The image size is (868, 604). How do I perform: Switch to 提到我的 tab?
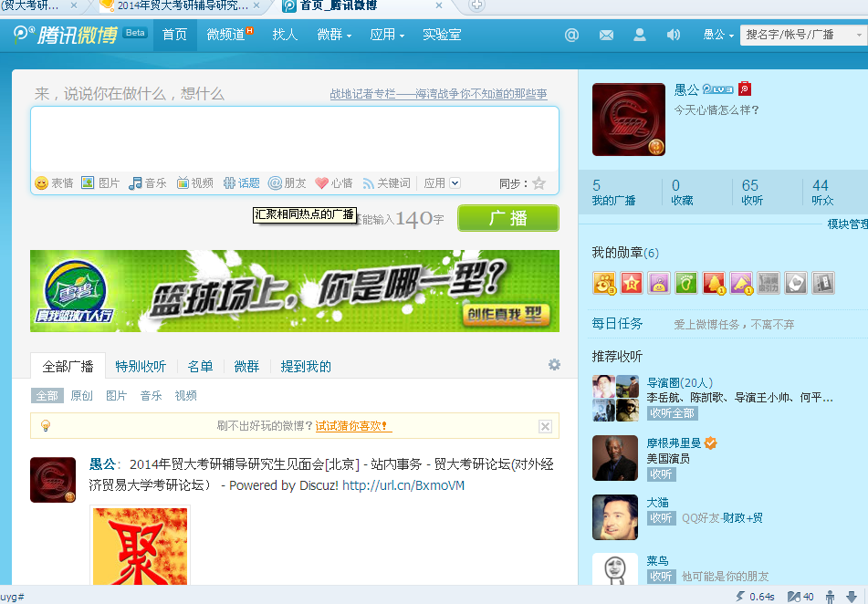coord(306,367)
